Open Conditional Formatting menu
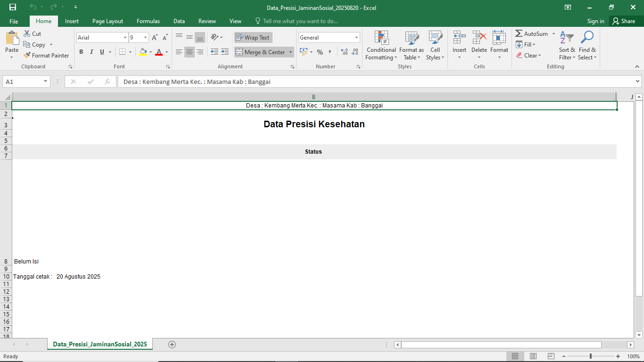The height and width of the screenshot is (362, 644). [381, 46]
